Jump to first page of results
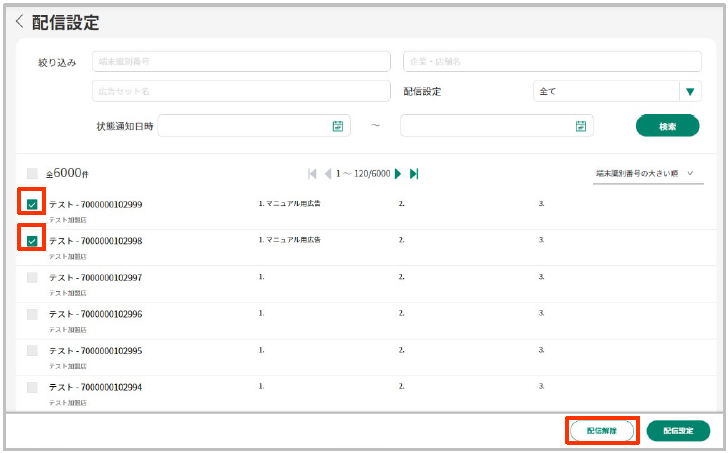 pos(312,174)
